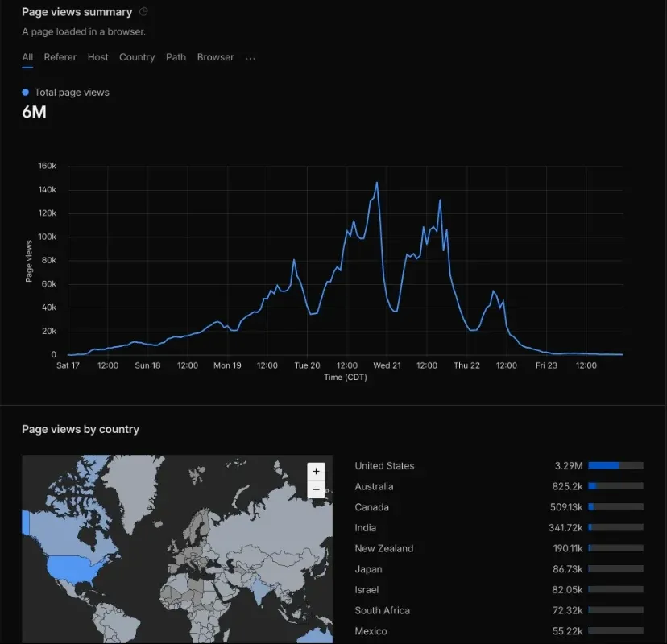
Task: Open the Country tab
Action: pyautogui.click(x=137, y=57)
